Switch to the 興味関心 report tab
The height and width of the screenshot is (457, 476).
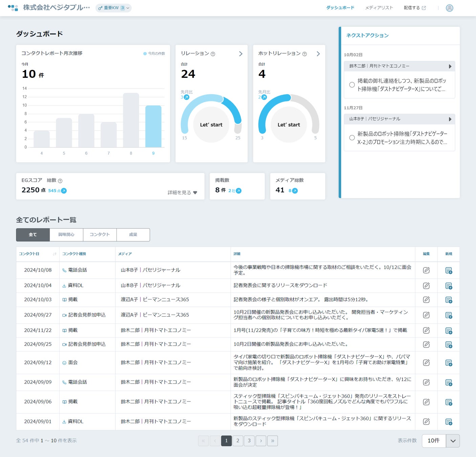pyautogui.click(x=66, y=235)
